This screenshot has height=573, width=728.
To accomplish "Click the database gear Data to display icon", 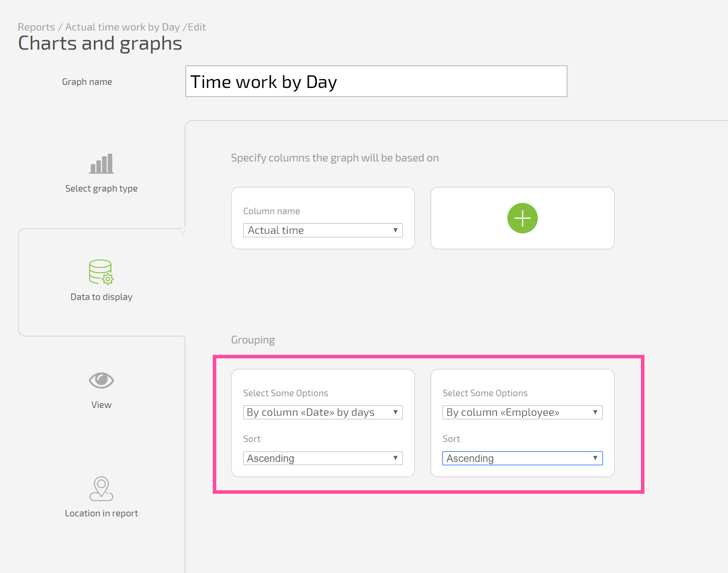I will tap(101, 272).
